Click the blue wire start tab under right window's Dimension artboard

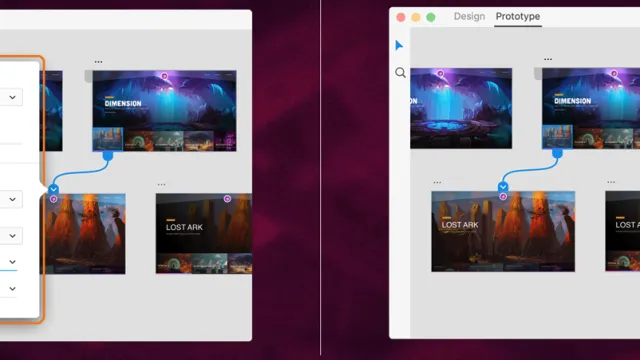coord(557,153)
